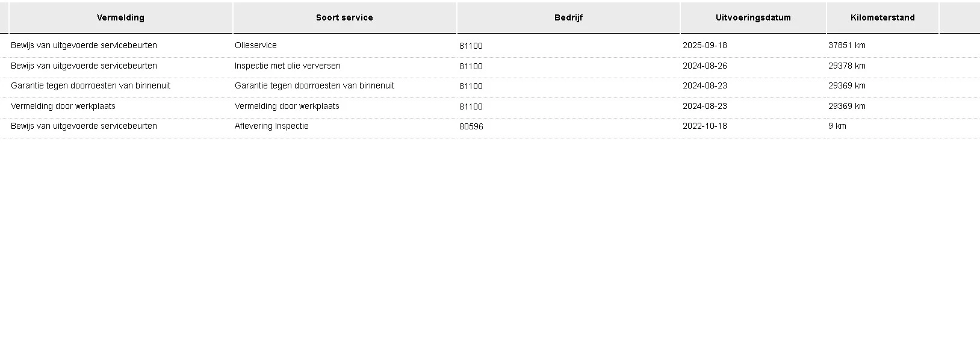Select the 29378 km mileage value
Viewport: 980px width, 349px height.
click(x=846, y=66)
